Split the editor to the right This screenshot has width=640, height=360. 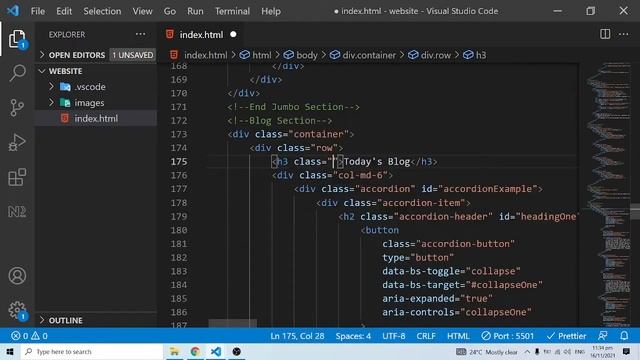[605, 34]
